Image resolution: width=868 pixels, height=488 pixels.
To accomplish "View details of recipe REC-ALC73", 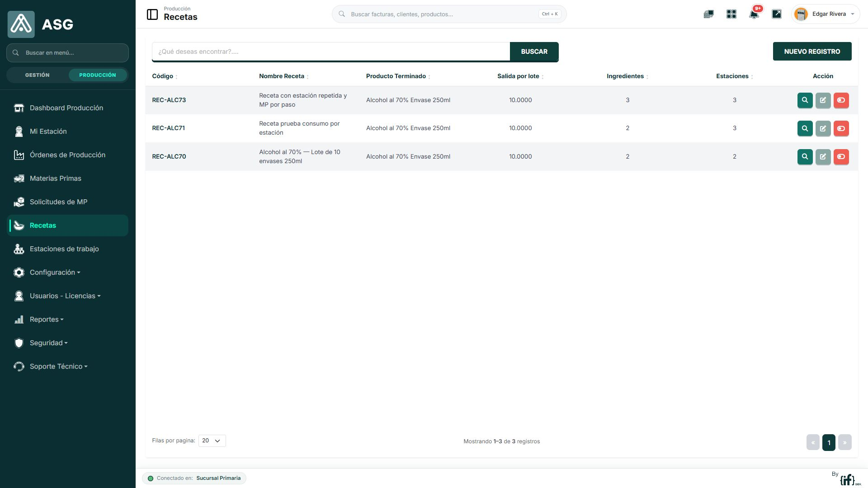I will (805, 100).
